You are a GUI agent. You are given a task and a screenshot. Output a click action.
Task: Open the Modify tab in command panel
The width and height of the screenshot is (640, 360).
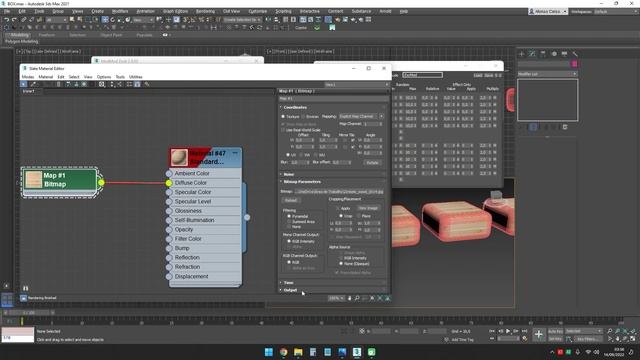532,54
